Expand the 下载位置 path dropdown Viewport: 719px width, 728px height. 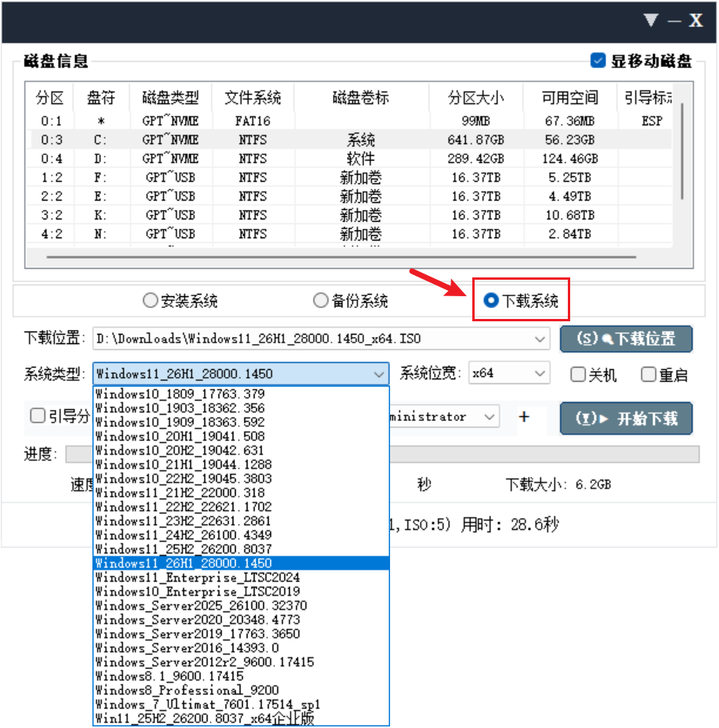pyautogui.click(x=540, y=339)
